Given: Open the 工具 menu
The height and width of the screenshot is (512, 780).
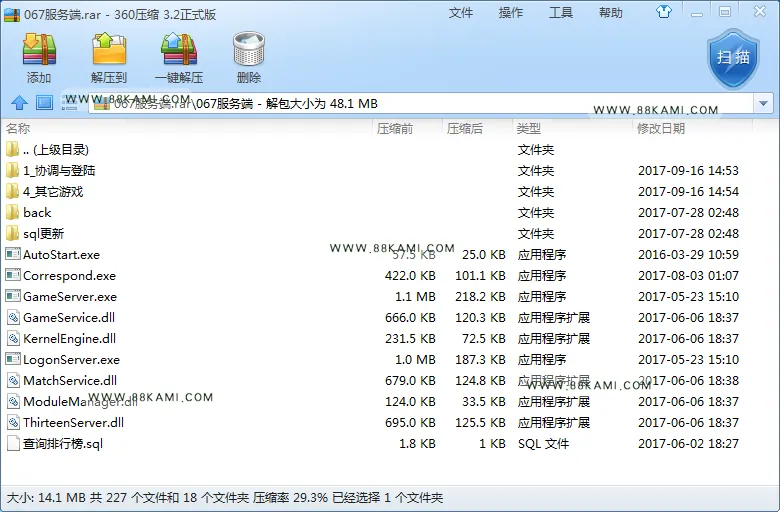Looking at the screenshot, I should point(561,12).
